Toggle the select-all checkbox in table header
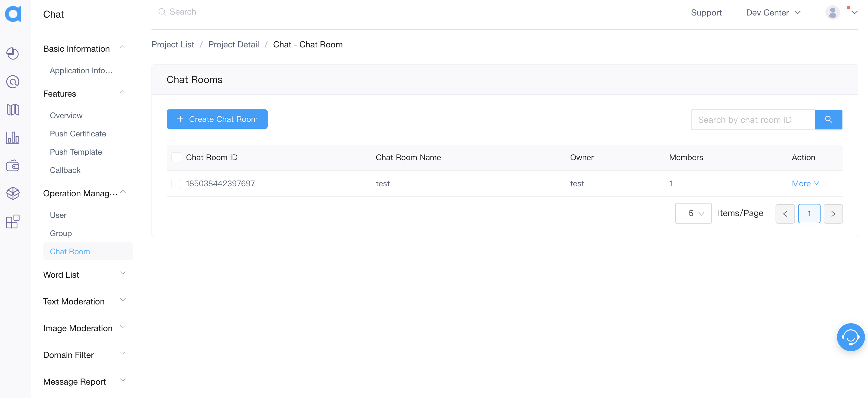This screenshot has height=398, width=868. 177,157
